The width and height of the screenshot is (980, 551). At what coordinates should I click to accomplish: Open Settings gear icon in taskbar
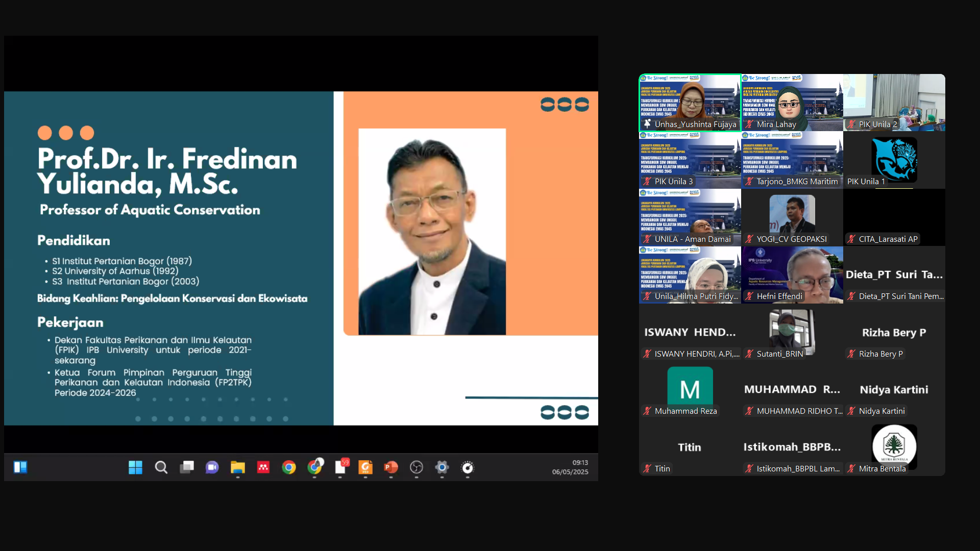click(442, 467)
